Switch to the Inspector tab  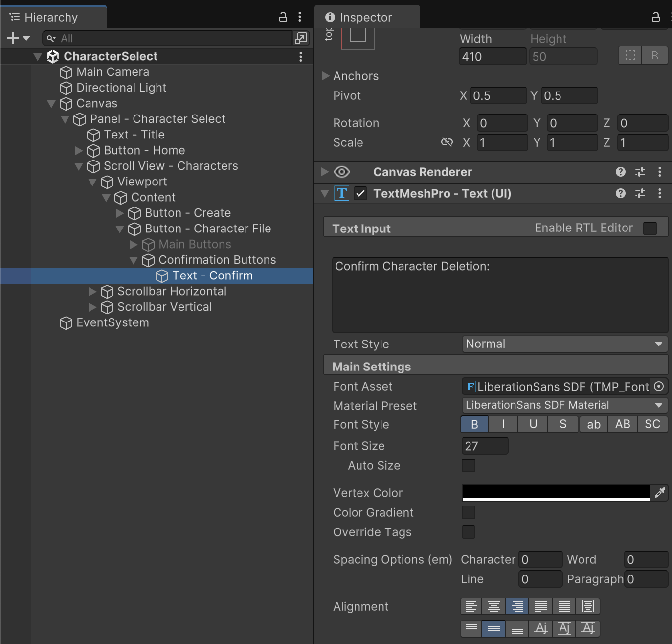pos(366,17)
